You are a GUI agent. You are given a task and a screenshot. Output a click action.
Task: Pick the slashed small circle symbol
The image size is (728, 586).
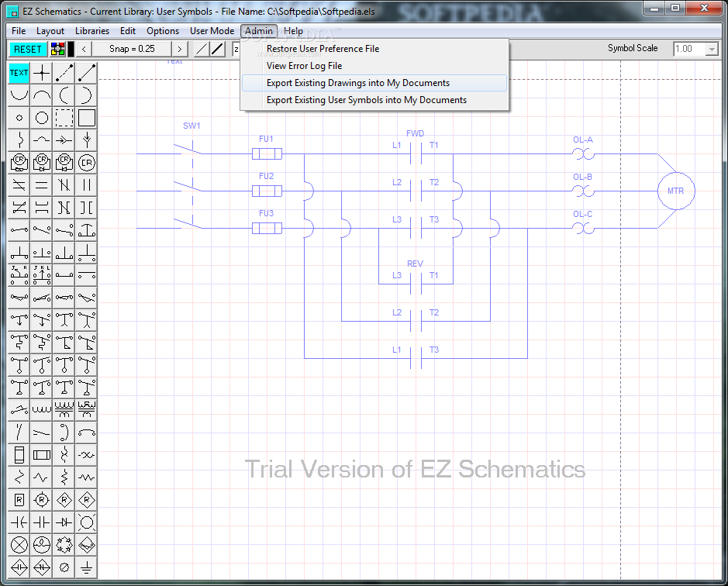(64, 567)
